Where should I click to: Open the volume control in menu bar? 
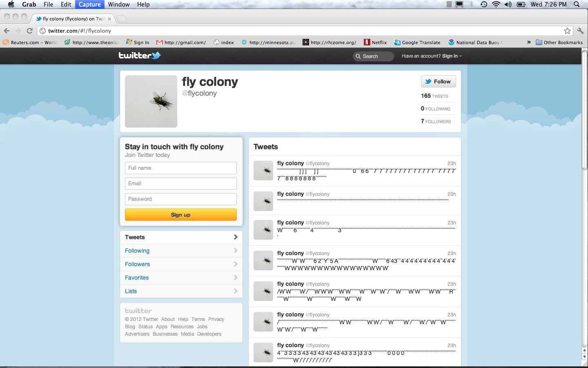tap(508, 4)
